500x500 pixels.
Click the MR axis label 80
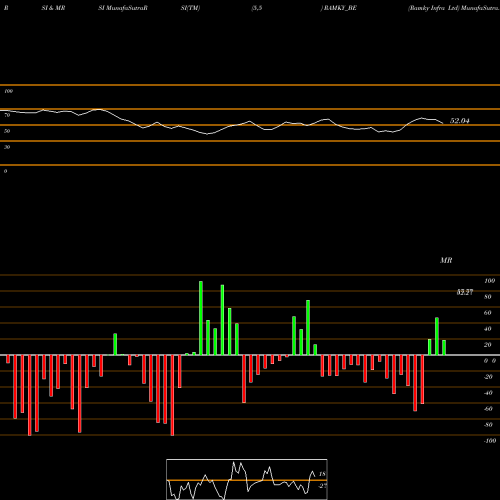(x=488, y=297)
